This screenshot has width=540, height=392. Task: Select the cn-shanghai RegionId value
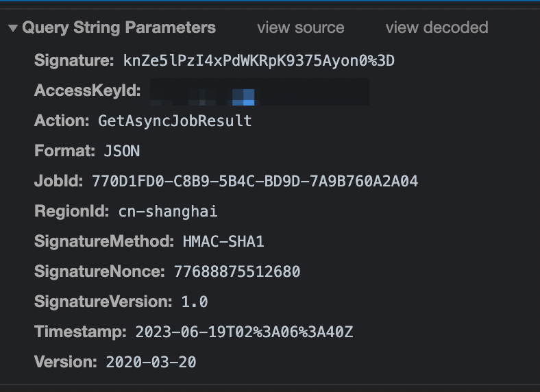(x=168, y=212)
